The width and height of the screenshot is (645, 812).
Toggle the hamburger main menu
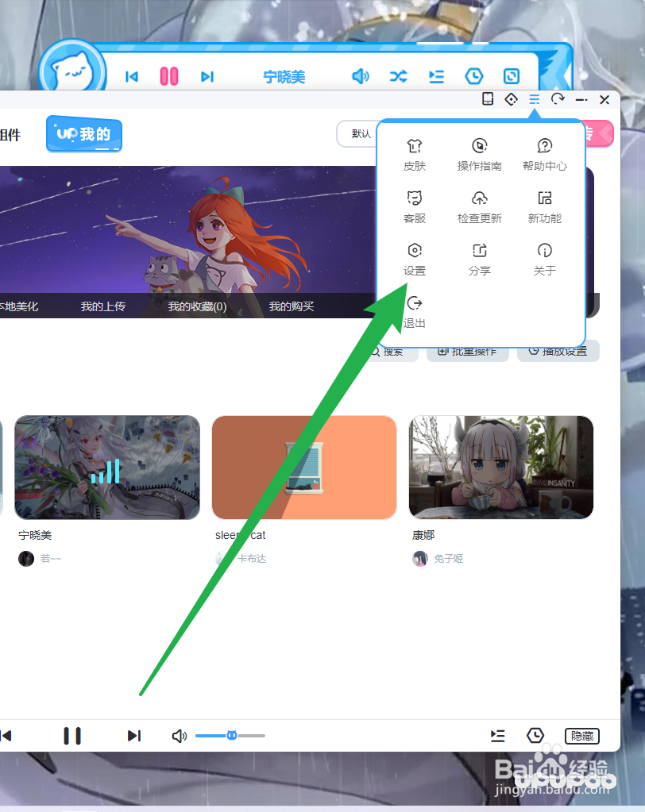click(x=534, y=99)
